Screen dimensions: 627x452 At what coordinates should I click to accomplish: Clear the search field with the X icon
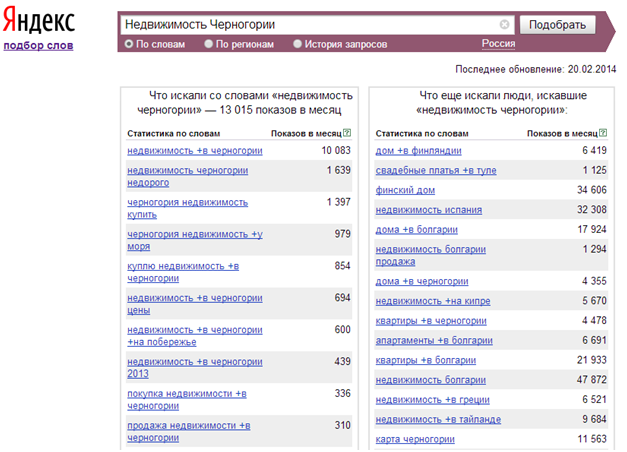coord(504,24)
